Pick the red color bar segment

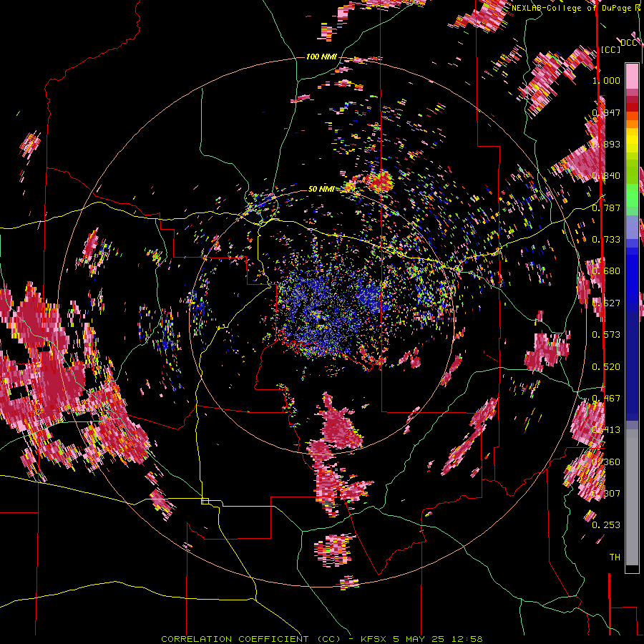632,107
